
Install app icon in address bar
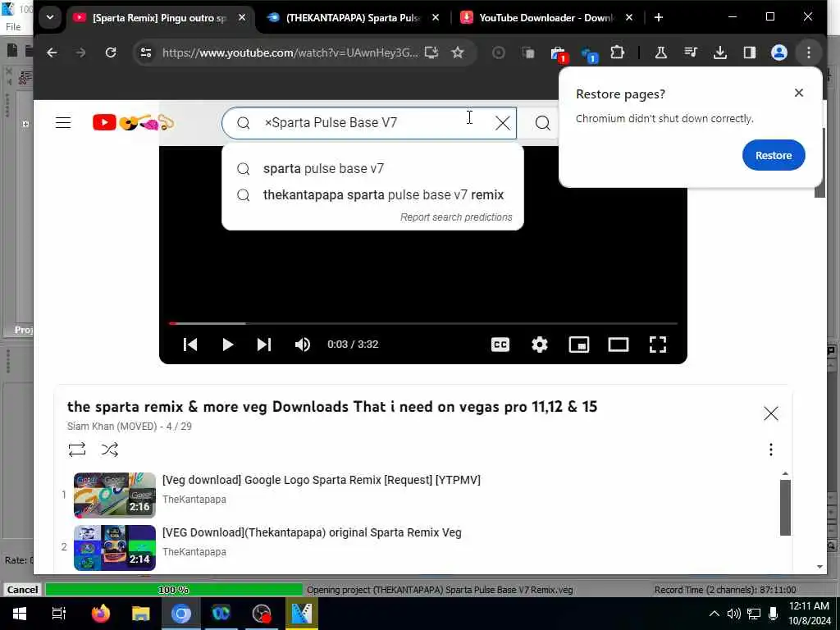click(431, 52)
